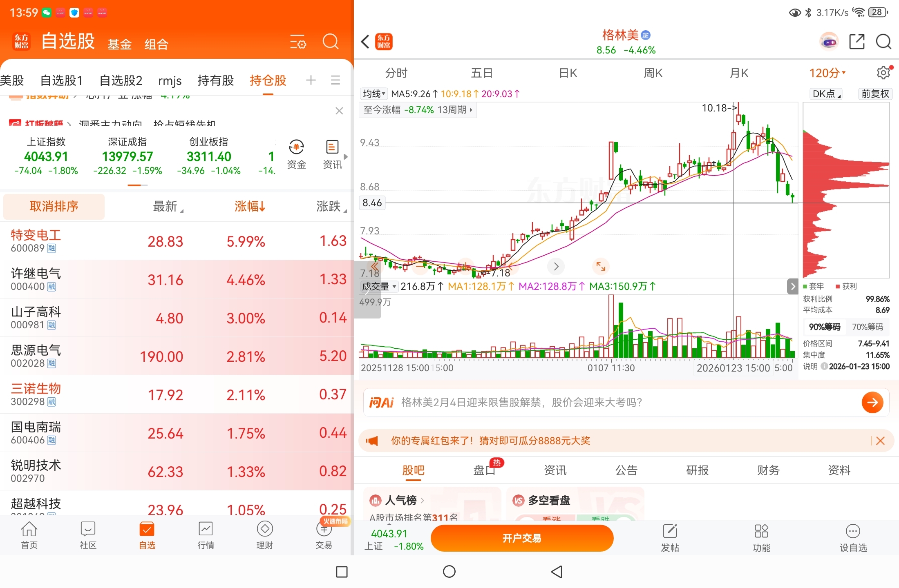The height and width of the screenshot is (588, 899).
Task: Switch to the 70%筹码 option
Action: coord(867,327)
